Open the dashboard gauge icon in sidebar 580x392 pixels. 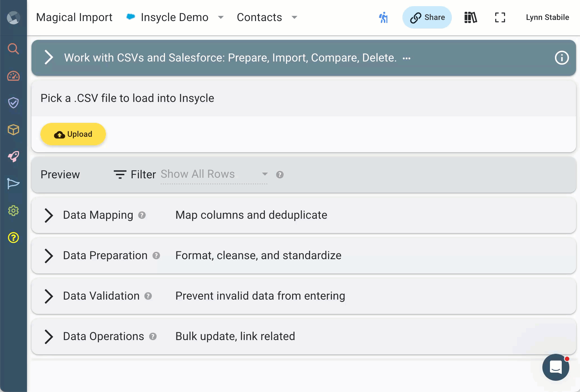point(13,76)
